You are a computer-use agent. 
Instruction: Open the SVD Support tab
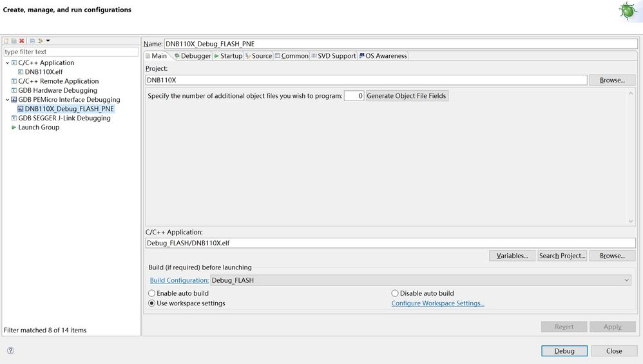click(x=333, y=56)
